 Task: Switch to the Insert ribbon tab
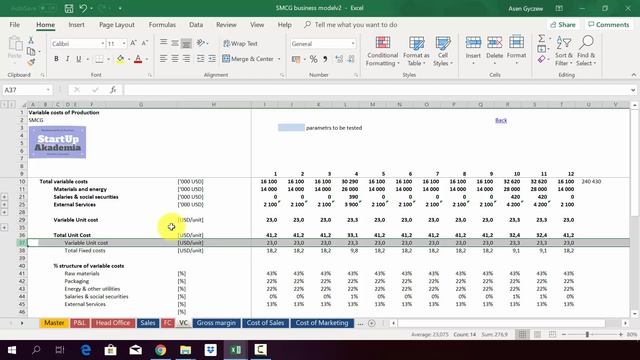(76, 25)
